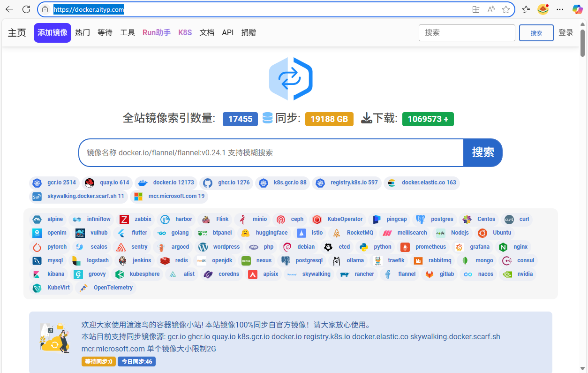Click the 17455 image count badge

click(x=241, y=119)
